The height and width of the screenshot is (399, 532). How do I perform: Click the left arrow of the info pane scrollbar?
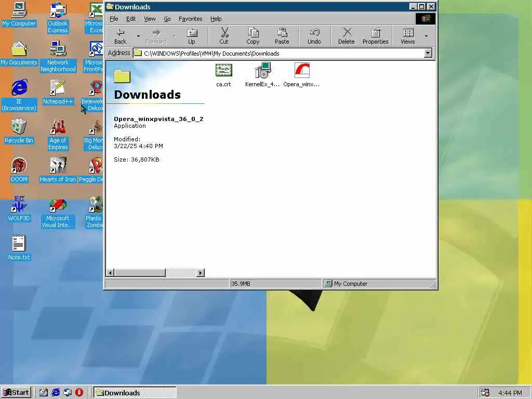(x=110, y=273)
